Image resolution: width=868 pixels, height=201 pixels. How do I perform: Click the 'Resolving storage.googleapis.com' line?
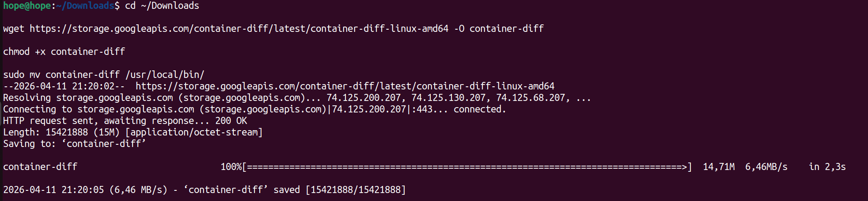(88, 98)
